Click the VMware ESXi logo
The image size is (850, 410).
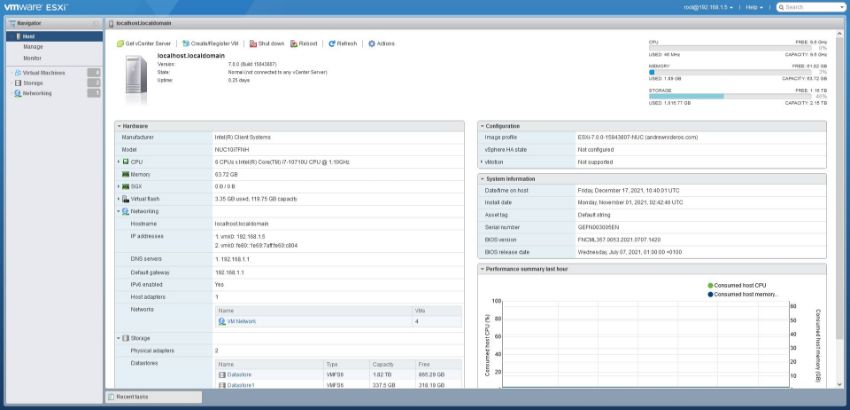(37, 7)
